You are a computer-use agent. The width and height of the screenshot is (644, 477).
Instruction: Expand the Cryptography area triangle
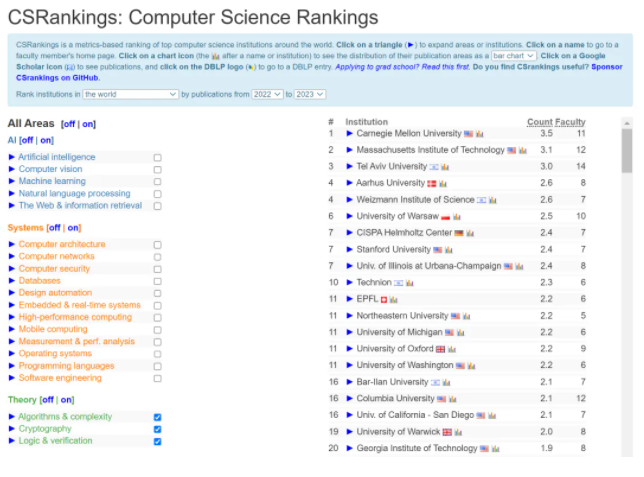tap(12, 429)
